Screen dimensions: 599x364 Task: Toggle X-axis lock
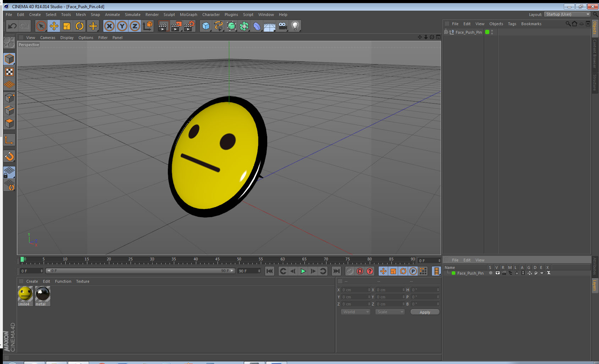click(x=109, y=26)
